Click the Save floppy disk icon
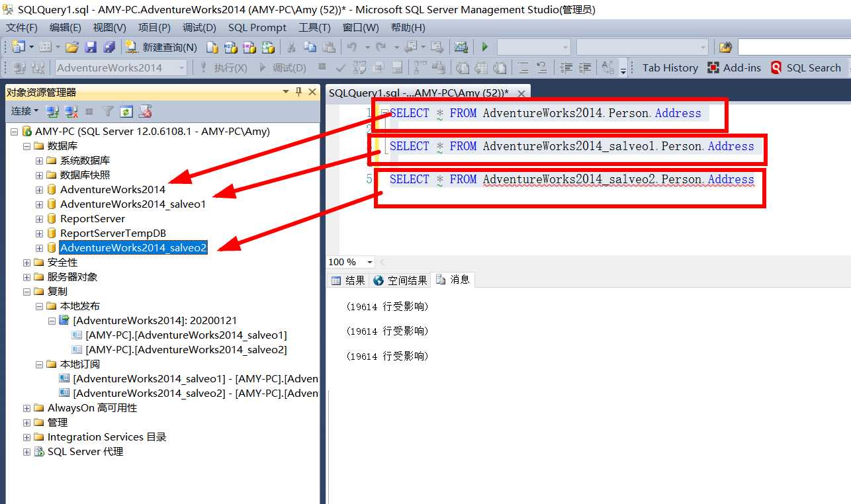Viewport: 851px width, 504px height. 91,47
